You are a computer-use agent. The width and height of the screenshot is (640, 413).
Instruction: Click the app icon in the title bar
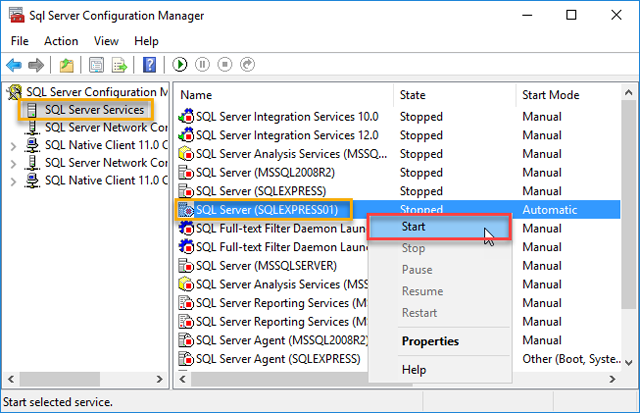pos(17,15)
